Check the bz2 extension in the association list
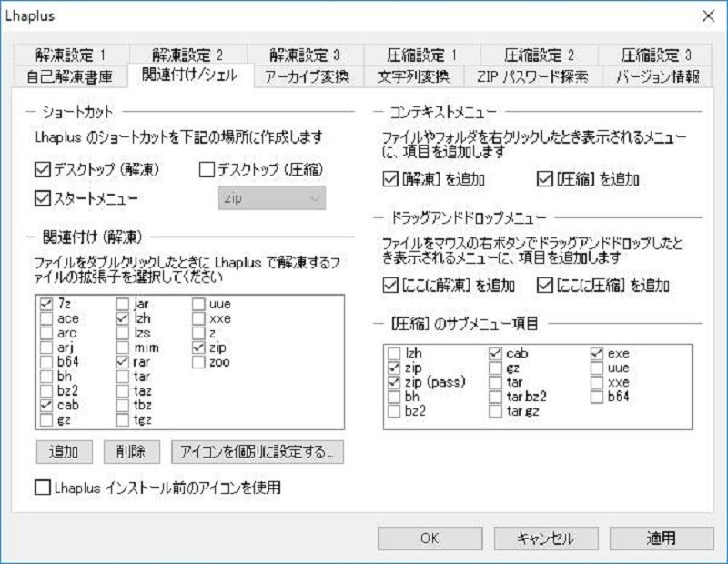 pyautogui.click(x=46, y=390)
